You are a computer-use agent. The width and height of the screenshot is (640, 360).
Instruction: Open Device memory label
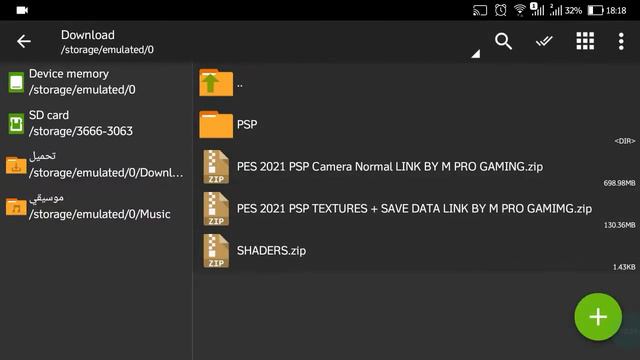click(x=69, y=74)
